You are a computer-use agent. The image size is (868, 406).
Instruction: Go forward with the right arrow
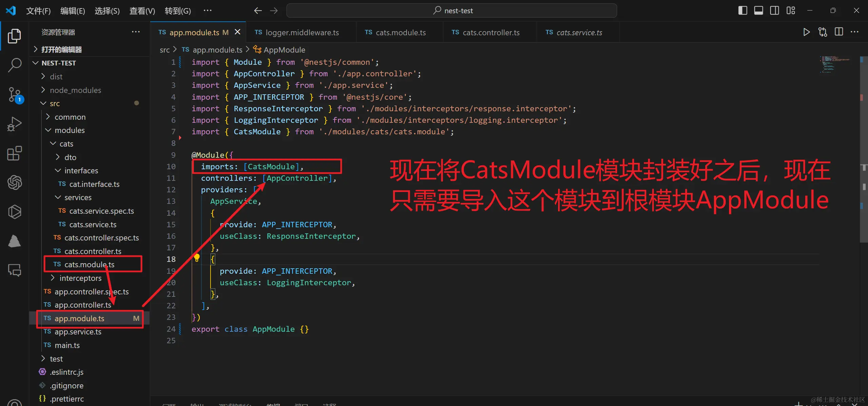click(x=274, y=11)
